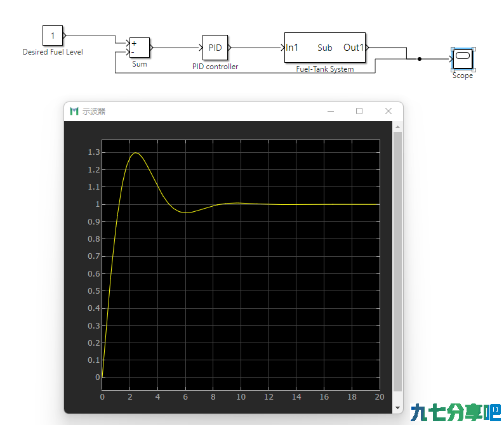This screenshot has height=425, width=504.
Task: Click the 'PID controller' block label
Action: point(215,67)
